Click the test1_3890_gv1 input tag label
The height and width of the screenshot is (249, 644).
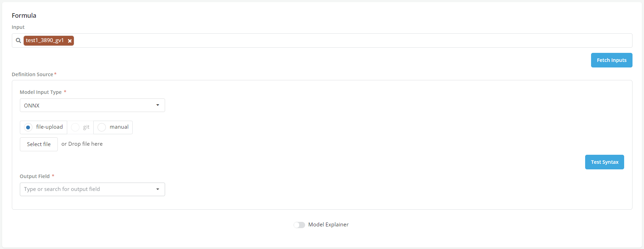pos(45,40)
